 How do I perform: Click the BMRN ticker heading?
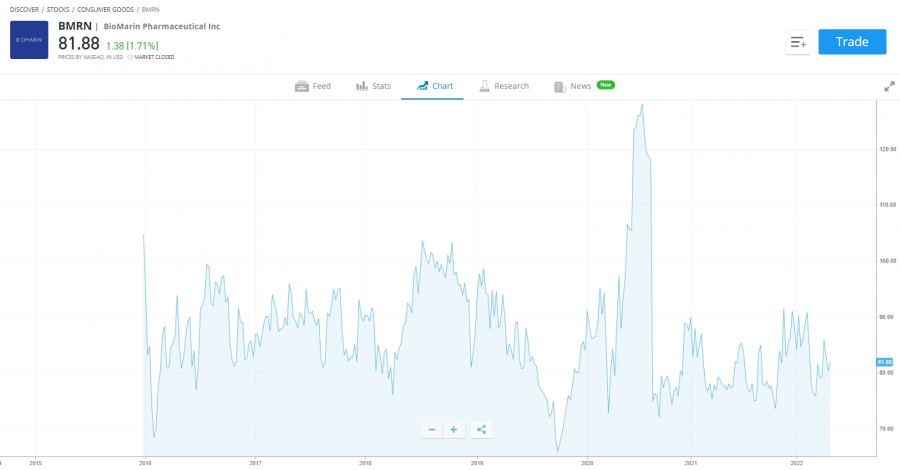[75, 26]
